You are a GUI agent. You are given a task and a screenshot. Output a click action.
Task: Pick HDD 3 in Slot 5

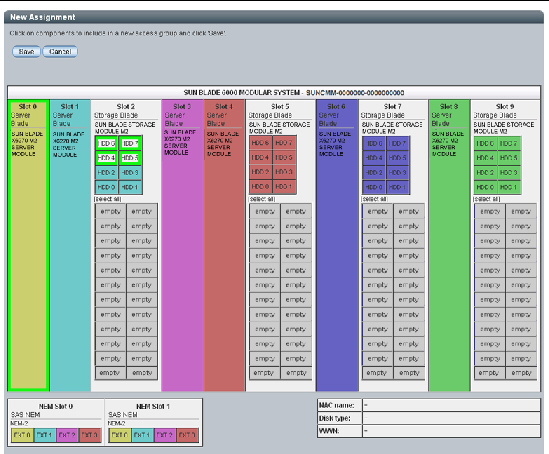(284, 172)
